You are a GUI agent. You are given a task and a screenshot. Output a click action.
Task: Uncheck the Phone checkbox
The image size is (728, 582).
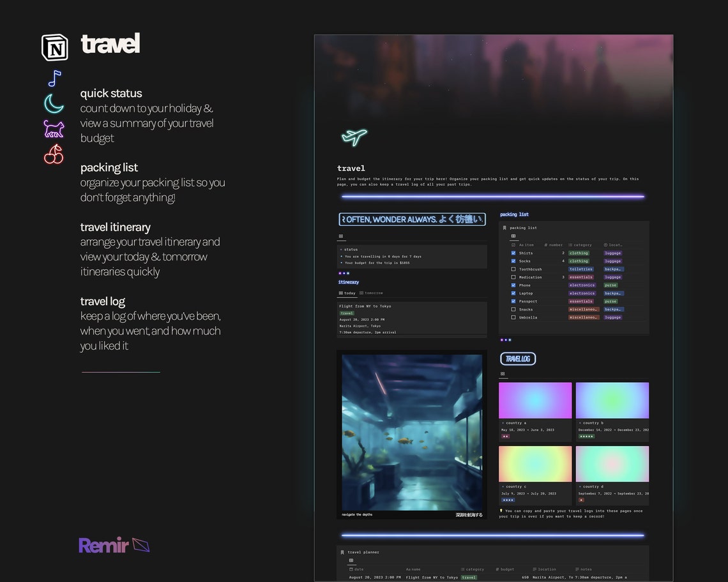pyautogui.click(x=513, y=285)
